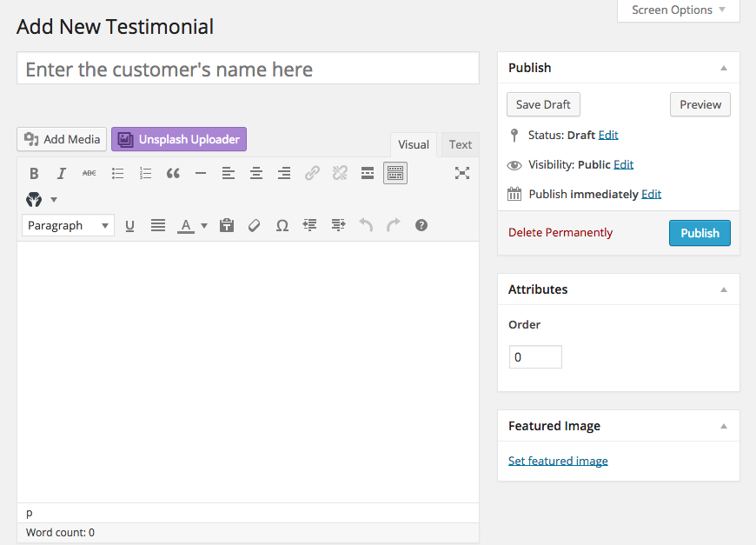Screen dimensions: 756x545
Task: Apply strikethrough formatting
Action: click(90, 173)
